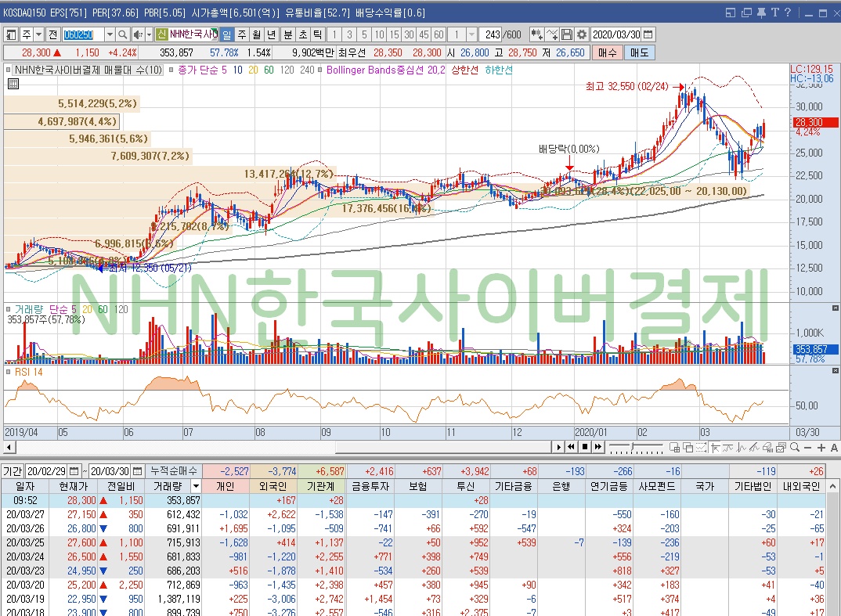
Task: Click the 사모펀드 column header
Action: click(x=657, y=486)
